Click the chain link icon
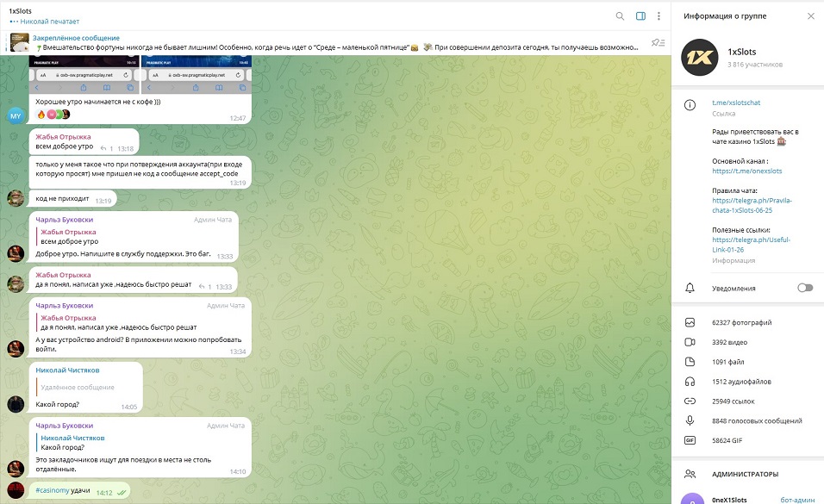This screenshot has height=504, width=824. [690, 401]
